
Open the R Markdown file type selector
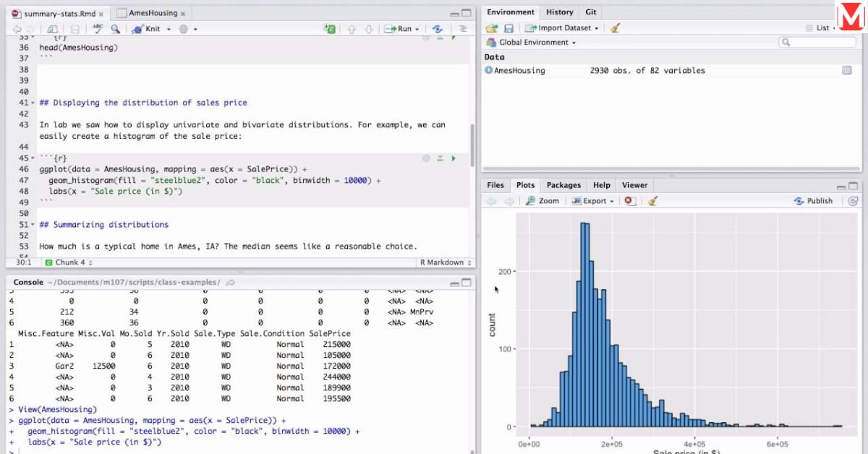click(446, 262)
